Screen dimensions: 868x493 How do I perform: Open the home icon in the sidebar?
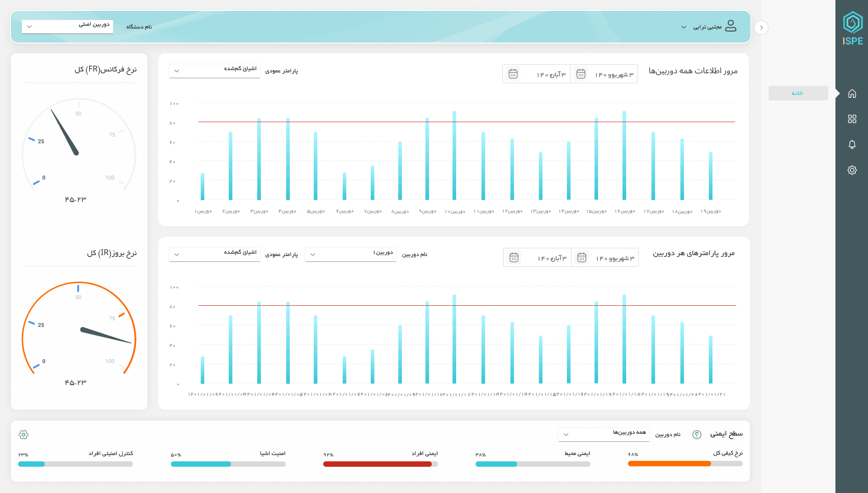(x=852, y=94)
